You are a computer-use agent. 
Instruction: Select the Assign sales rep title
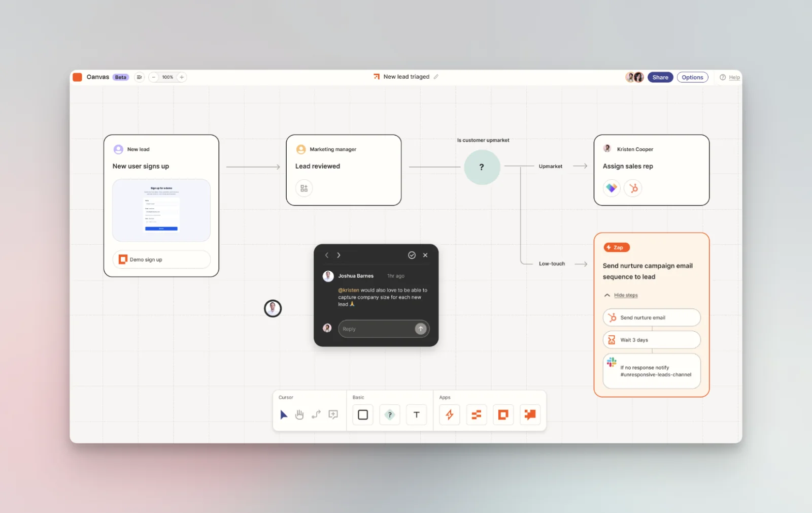628,166
